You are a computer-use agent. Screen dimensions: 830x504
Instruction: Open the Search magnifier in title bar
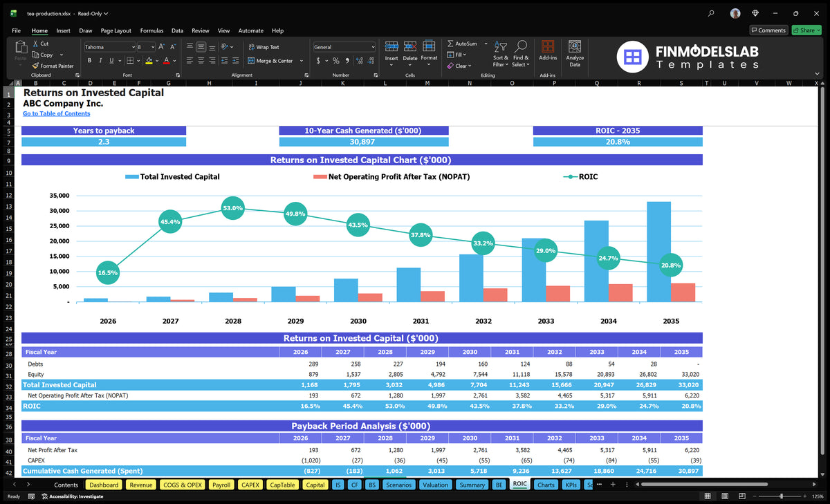tap(712, 13)
